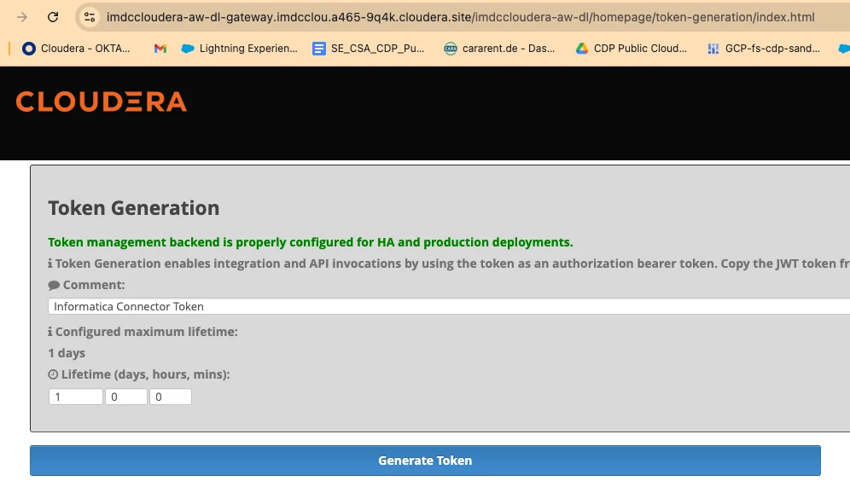Open site information icon in address bar

[x=90, y=17]
